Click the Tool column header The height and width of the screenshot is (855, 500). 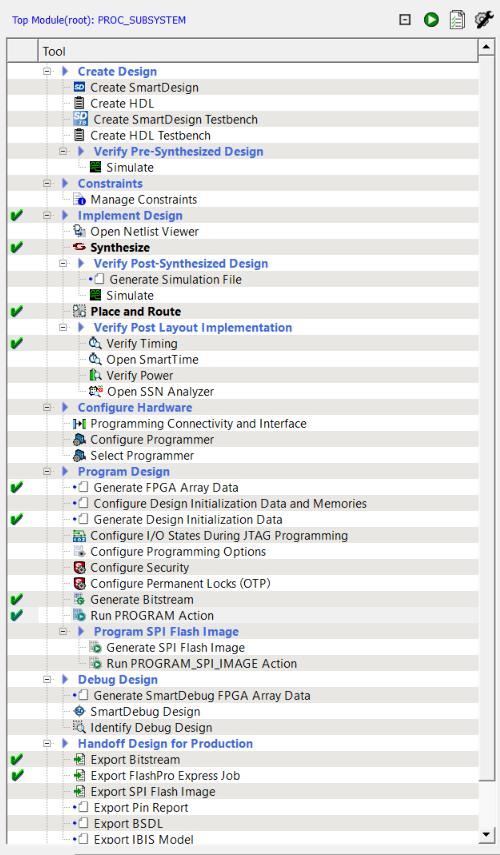[258, 52]
